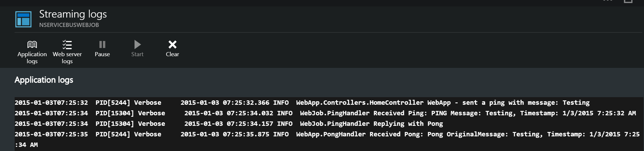Screen dimensions: 644x151
Task: Click timestamp 2015-01-03T07:25:32 in first row
Action: [x=51, y=103]
